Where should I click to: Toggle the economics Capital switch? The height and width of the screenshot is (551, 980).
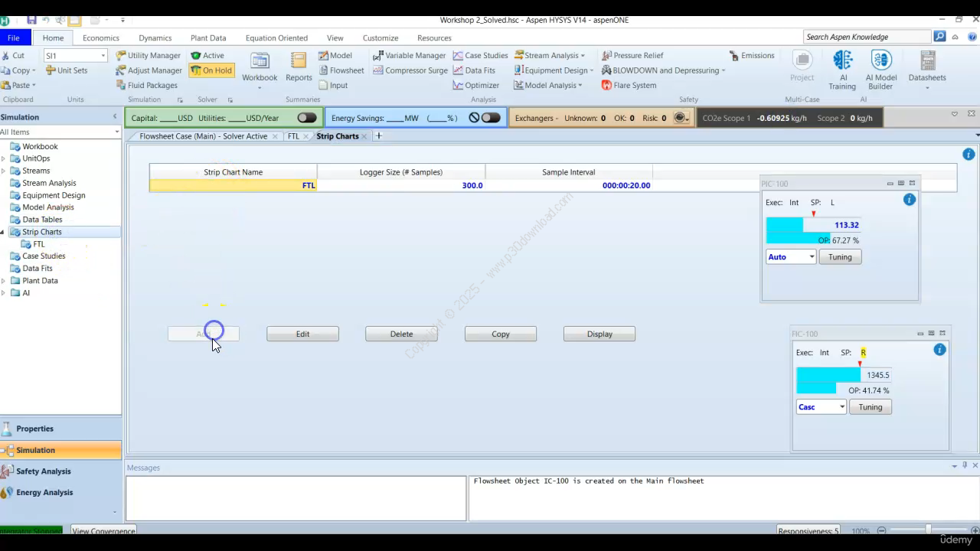tap(307, 118)
